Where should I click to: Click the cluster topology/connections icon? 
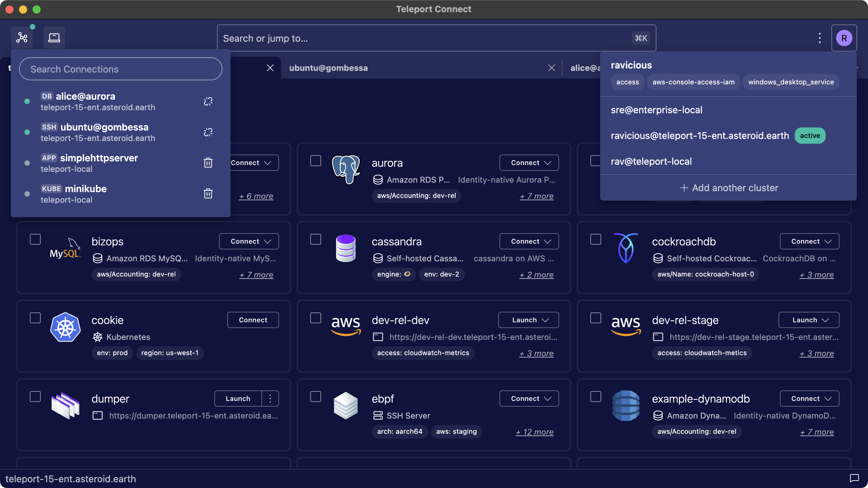tap(21, 37)
